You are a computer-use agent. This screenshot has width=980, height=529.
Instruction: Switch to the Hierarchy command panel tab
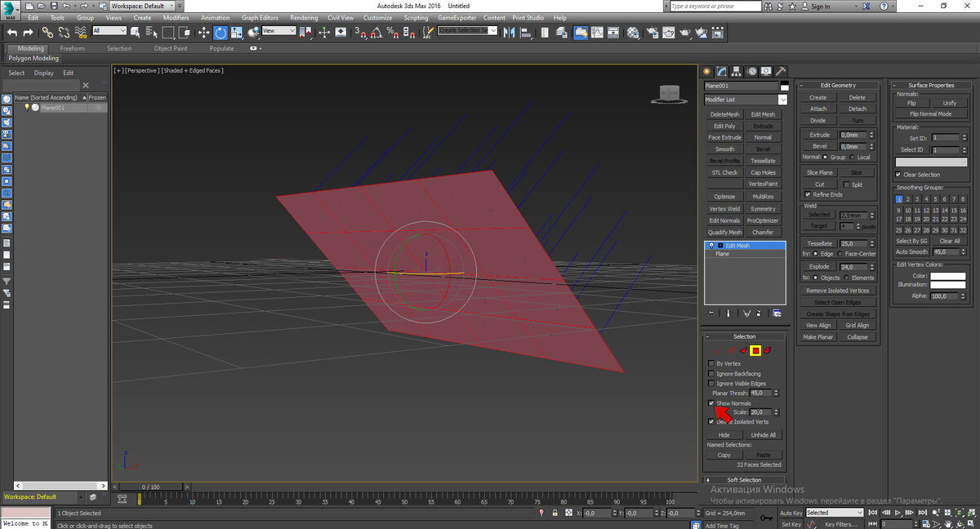pos(737,71)
